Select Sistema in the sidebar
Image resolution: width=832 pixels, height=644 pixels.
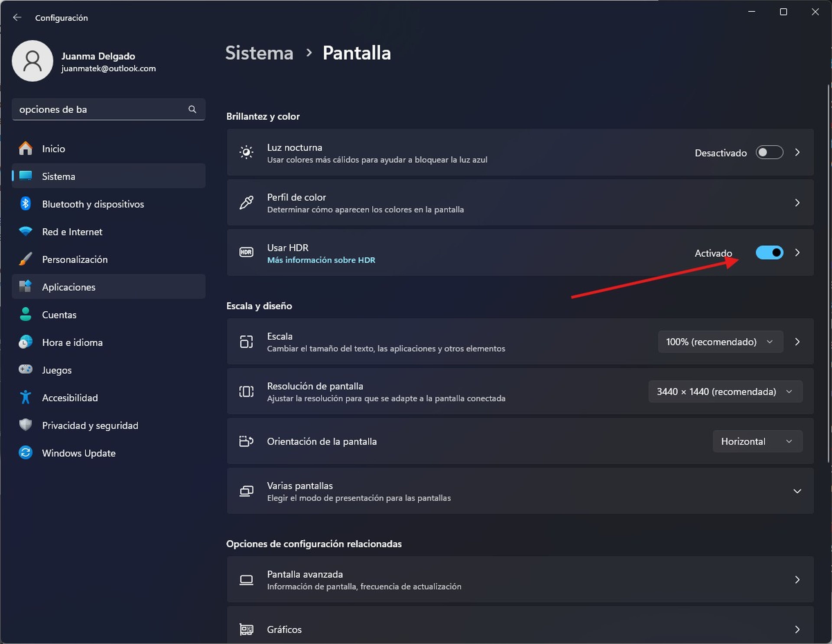click(109, 176)
